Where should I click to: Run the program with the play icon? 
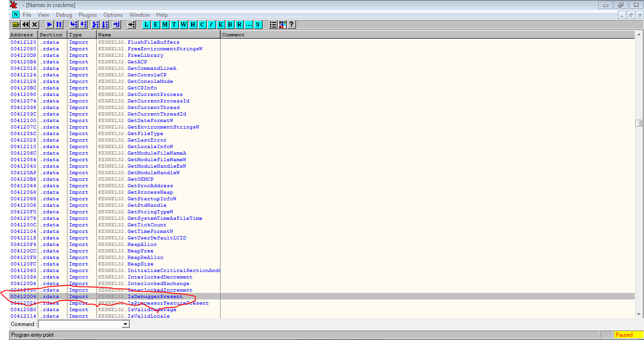49,24
